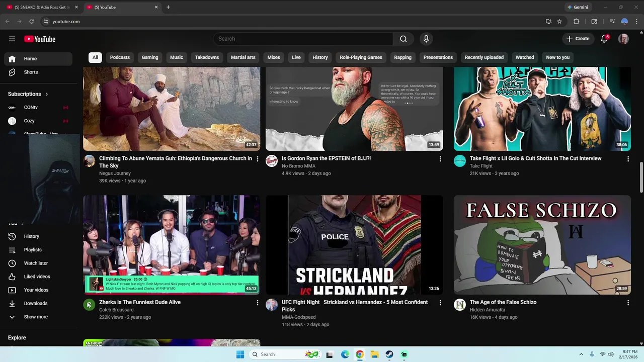This screenshot has height=362, width=644.
Task: Open the Windows Start menu
Action: (240, 354)
